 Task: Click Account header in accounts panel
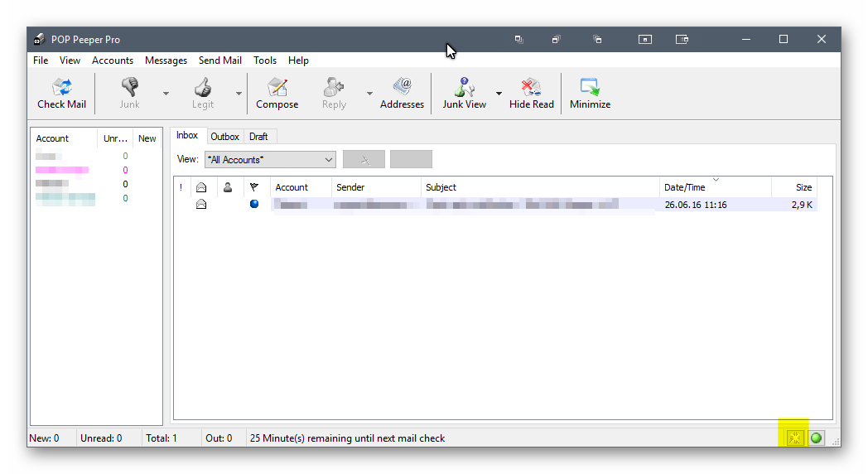coord(65,138)
